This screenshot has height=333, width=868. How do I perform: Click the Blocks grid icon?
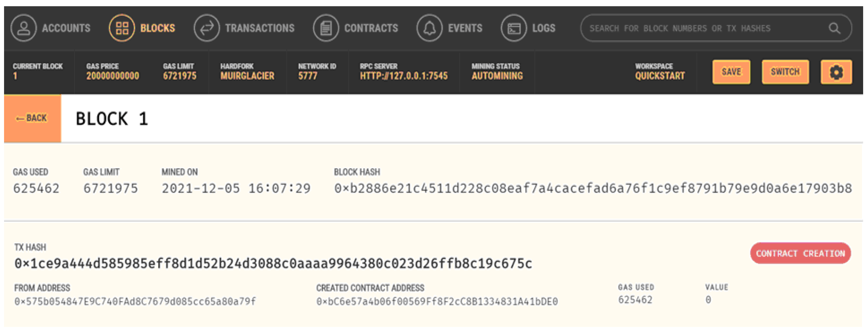122,28
